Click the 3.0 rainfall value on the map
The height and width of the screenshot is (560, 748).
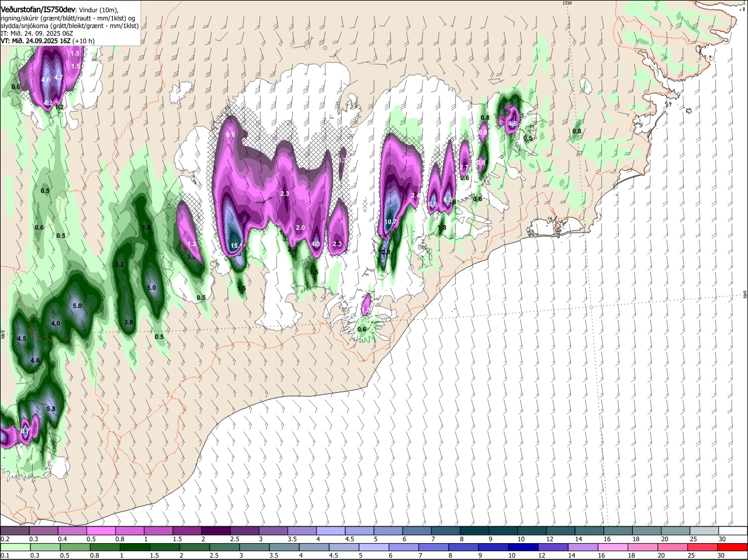(x=129, y=322)
